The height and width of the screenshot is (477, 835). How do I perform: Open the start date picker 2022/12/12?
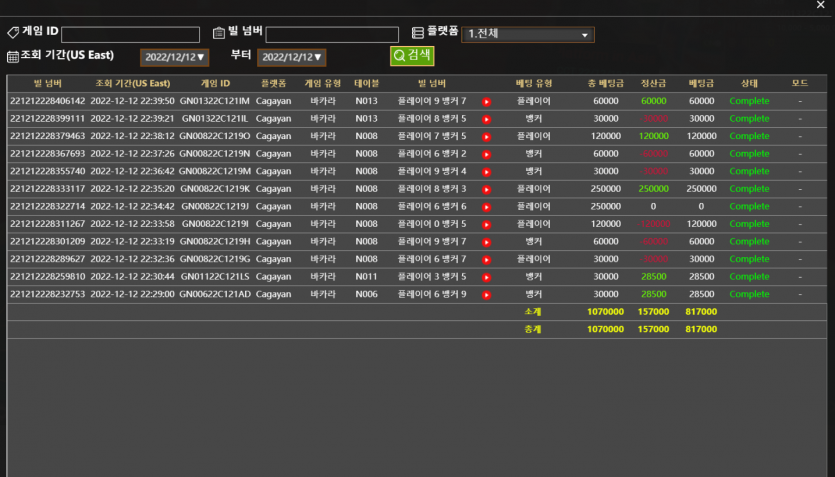[175, 57]
